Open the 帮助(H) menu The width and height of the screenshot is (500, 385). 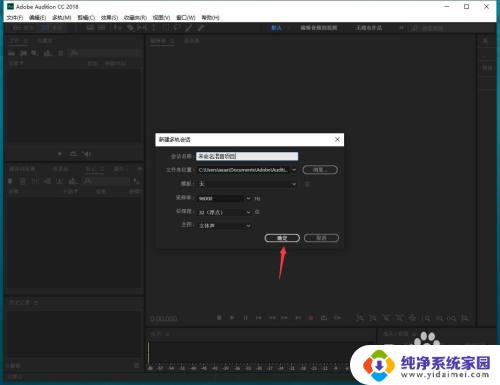pos(210,17)
